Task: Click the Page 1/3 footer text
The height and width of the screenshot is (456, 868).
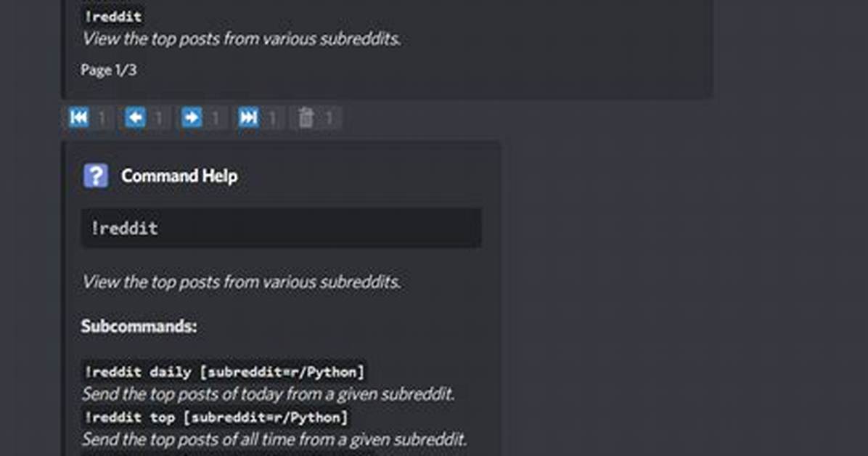Action: tap(109, 70)
